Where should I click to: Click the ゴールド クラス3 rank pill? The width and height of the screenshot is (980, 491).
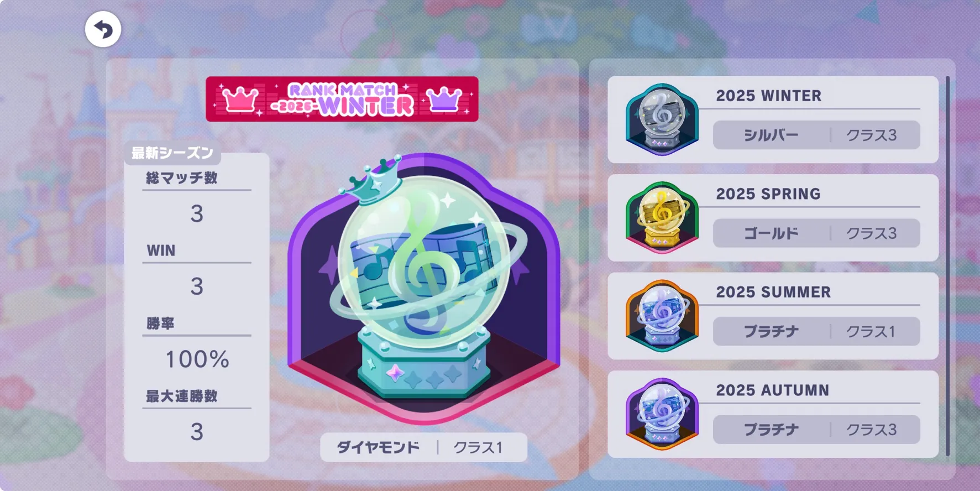[816, 233]
